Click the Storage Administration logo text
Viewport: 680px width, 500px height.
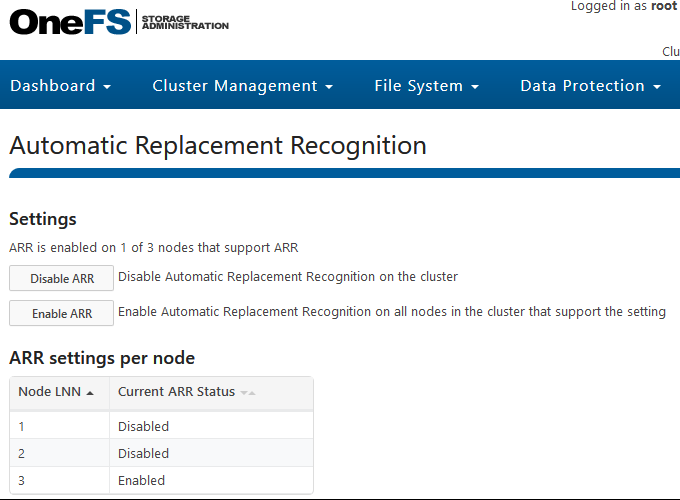click(185, 23)
